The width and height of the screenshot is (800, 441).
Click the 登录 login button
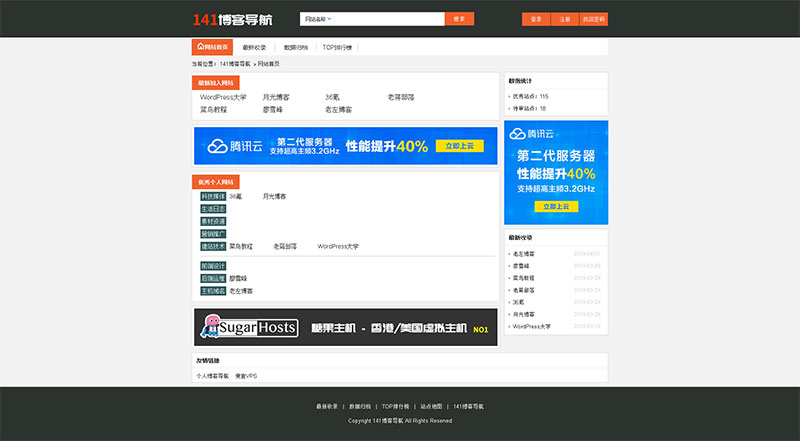(536, 19)
